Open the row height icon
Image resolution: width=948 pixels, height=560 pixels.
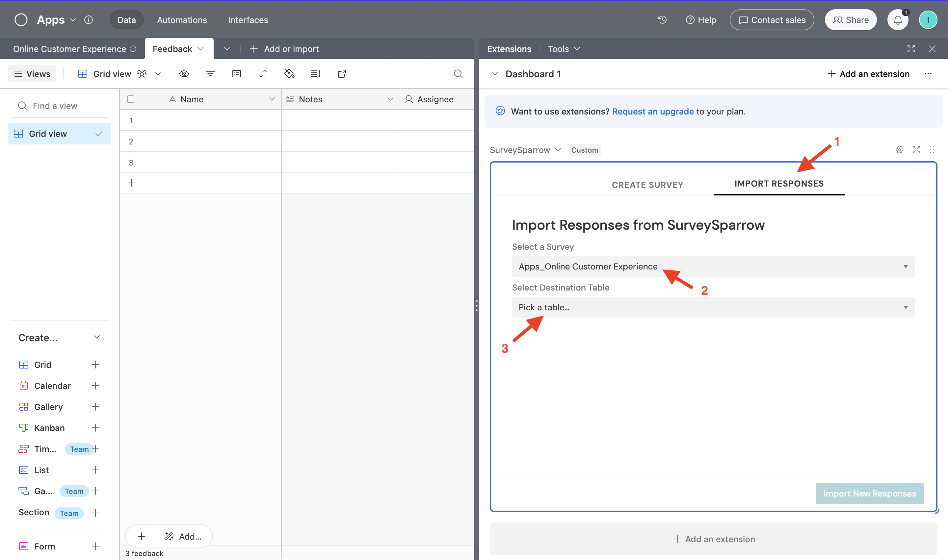[x=316, y=74]
